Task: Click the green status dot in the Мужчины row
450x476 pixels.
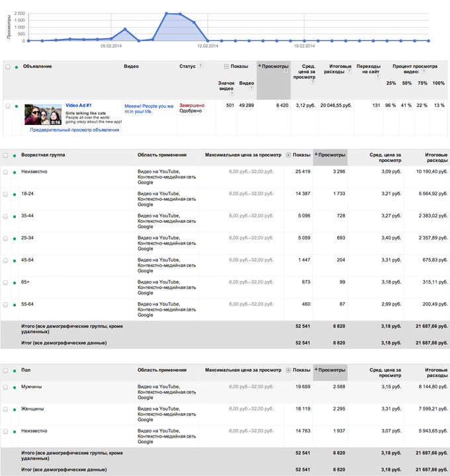Action: pos(15,387)
